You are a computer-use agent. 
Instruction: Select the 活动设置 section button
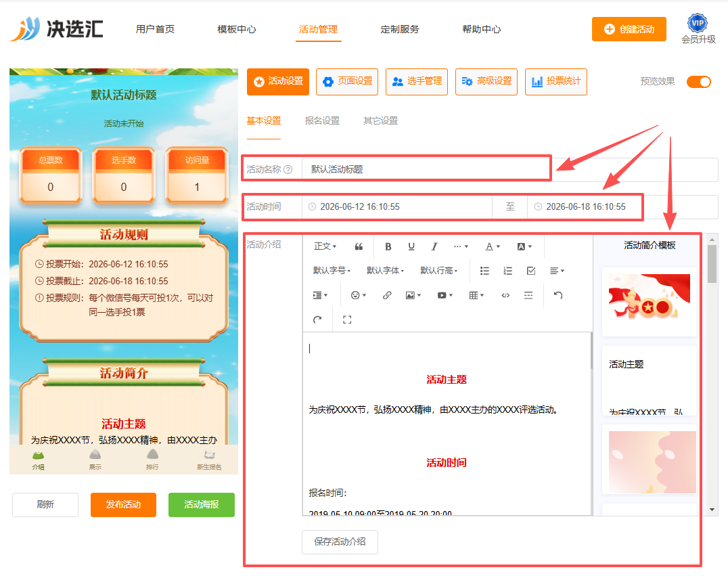[x=277, y=82]
